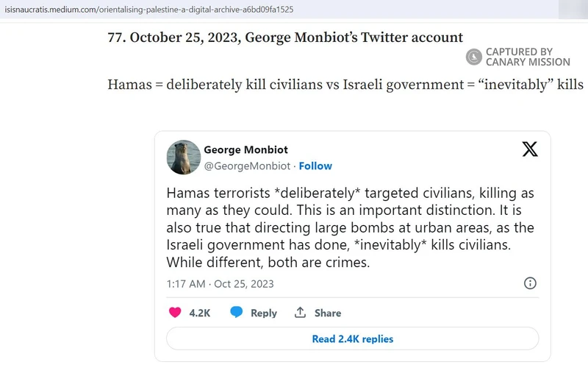This screenshot has height=390, width=588.
Task: Open the @GeorgeMonbiot handle link
Action: tap(247, 166)
